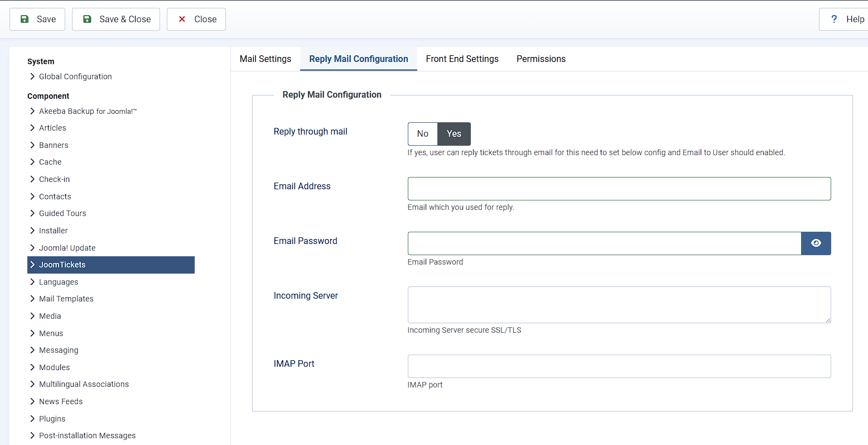This screenshot has height=445, width=868.
Task: Click the question mark icon on Help
Action: (x=834, y=19)
